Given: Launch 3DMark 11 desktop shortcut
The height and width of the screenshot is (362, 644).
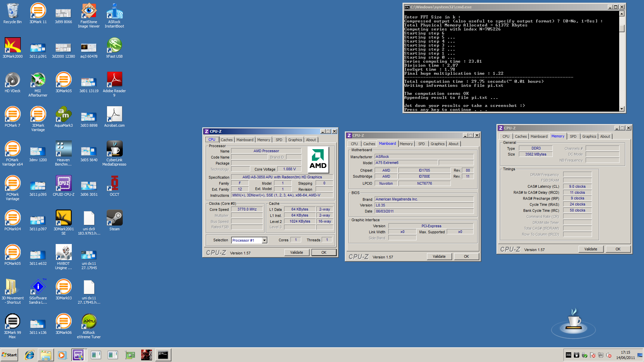Looking at the screenshot, I should 38,13.
